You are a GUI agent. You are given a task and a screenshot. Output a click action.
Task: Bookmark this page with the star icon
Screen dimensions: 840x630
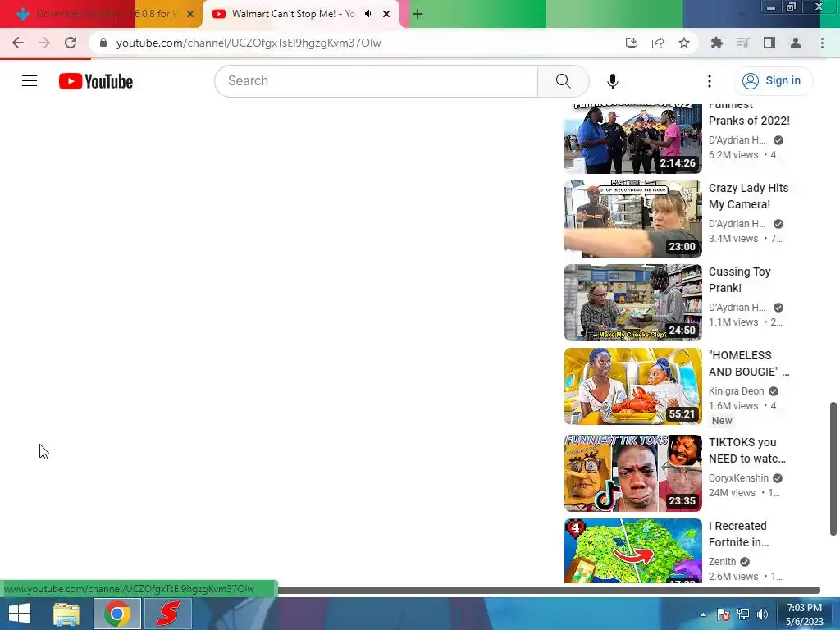[x=684, y=43]
